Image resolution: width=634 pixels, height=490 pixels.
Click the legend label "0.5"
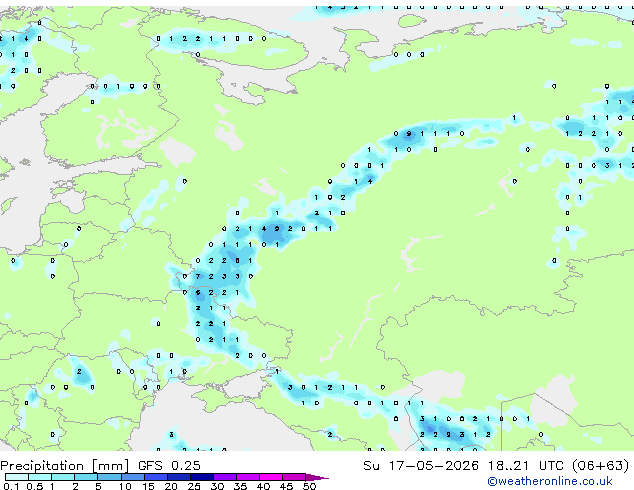pyautogui.click(x=34, y=486)
